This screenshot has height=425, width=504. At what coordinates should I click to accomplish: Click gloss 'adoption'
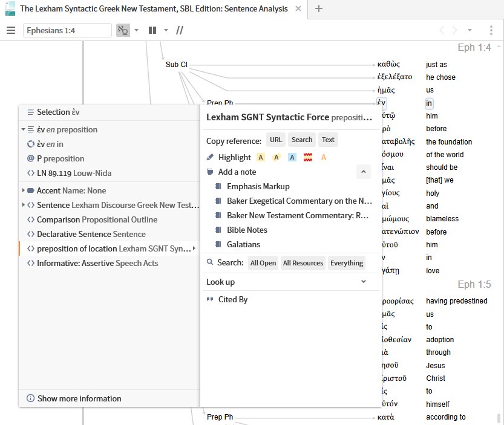coord(440,340)
